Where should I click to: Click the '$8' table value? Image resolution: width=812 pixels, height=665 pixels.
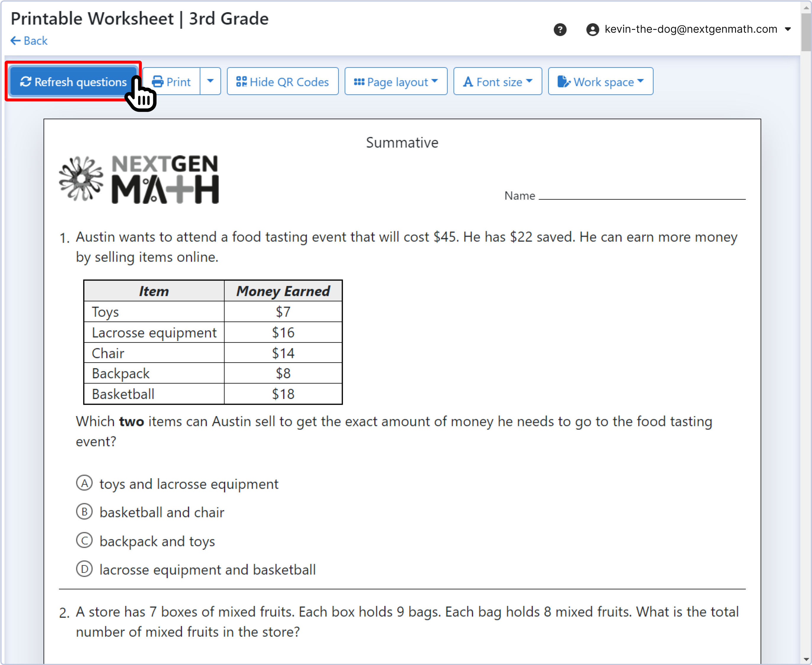click(283, 373)
